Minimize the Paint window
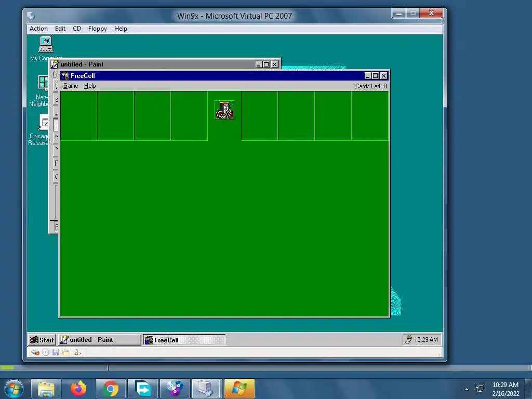Viewport: 532px width, 399px height. (x=259, y=64)
